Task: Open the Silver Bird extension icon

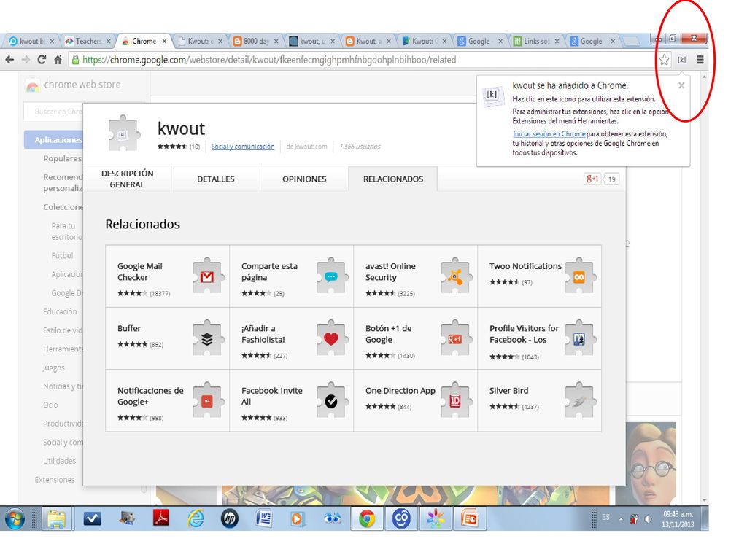Action: pos(579,401)
